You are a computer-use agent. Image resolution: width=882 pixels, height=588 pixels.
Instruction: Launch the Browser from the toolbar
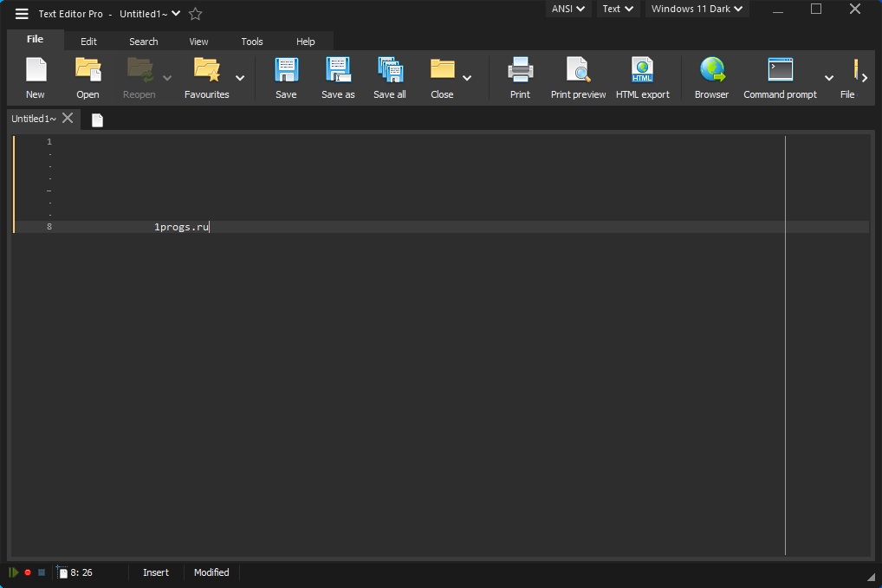710,76
